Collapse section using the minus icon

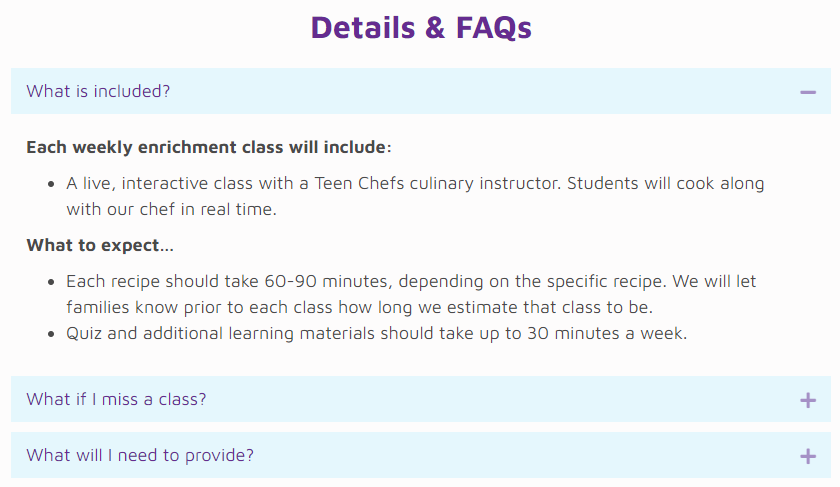coord(808,92)
